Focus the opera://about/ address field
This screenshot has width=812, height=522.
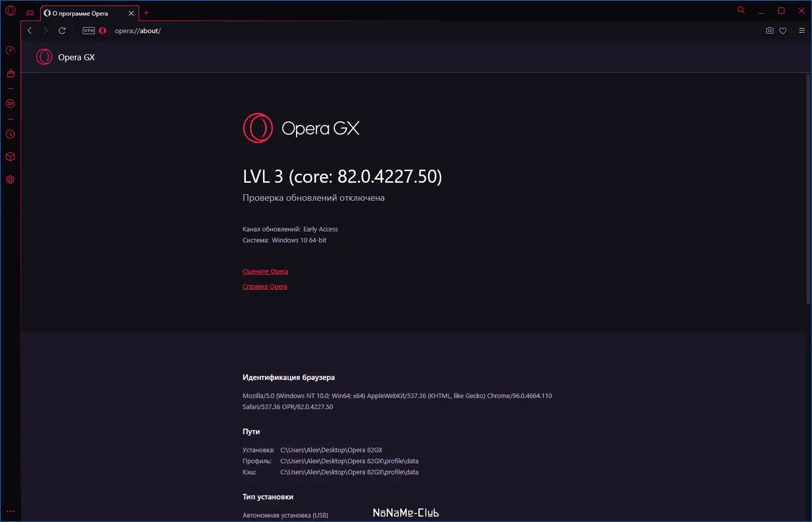138,31
